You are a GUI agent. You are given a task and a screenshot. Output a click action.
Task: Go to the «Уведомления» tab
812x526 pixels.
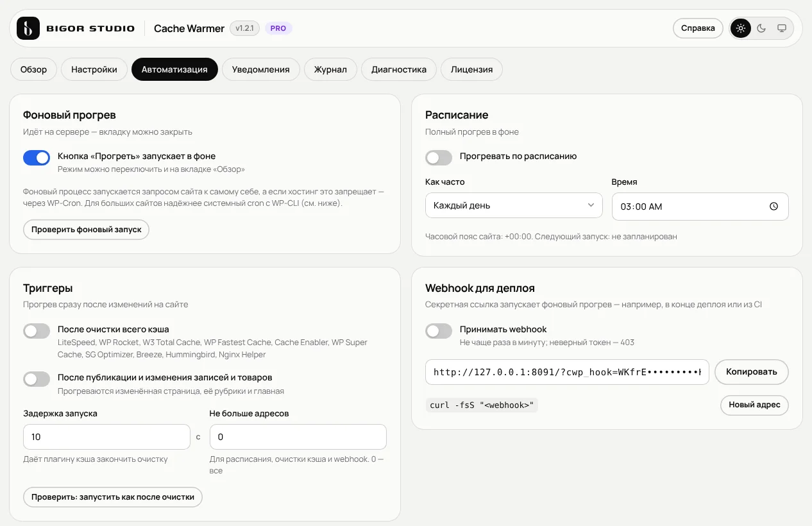click(261, 69)
